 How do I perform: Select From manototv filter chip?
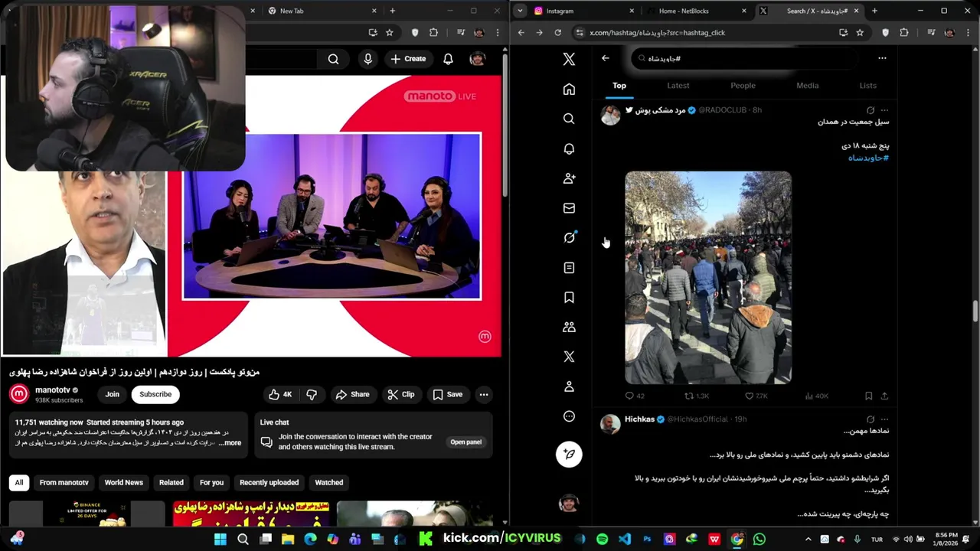(x=64, y=482)
